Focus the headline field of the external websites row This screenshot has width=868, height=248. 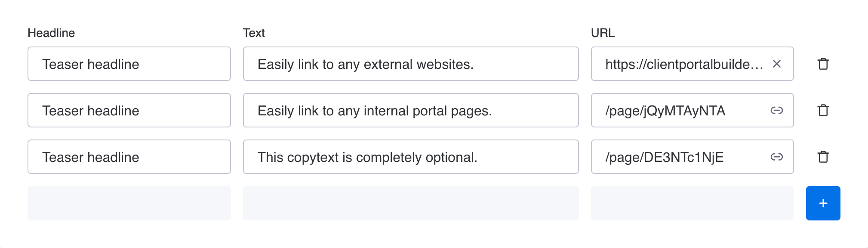click(129, 64)
